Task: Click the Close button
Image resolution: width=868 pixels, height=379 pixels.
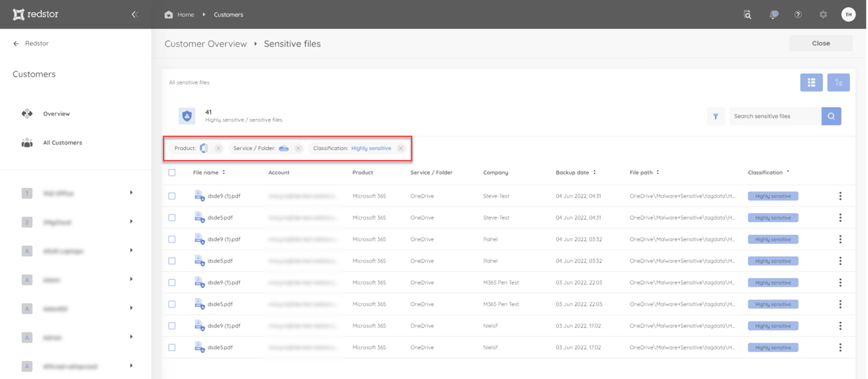Action: point(821,43)
